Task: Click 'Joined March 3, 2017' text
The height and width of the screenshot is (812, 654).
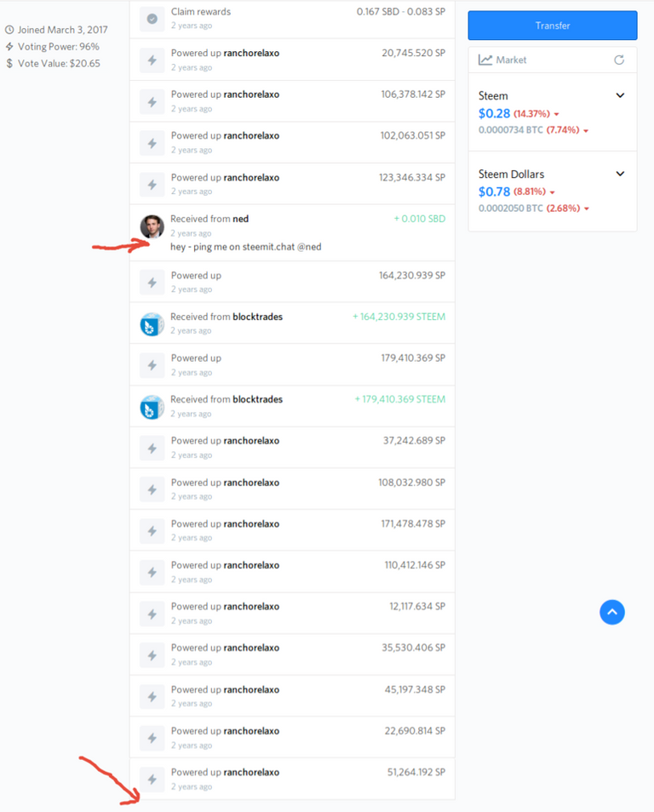Action: coord(63,30)
